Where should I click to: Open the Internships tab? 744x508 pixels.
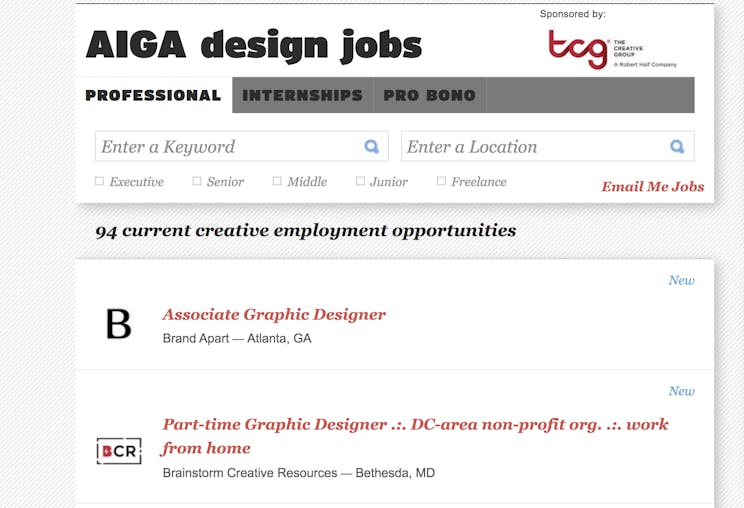pos(302,96)
